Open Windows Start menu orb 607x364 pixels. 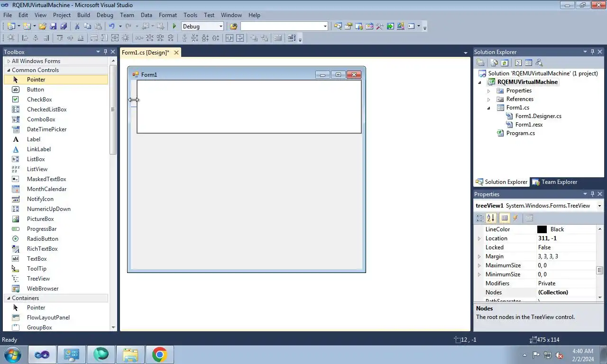(12, 355)
